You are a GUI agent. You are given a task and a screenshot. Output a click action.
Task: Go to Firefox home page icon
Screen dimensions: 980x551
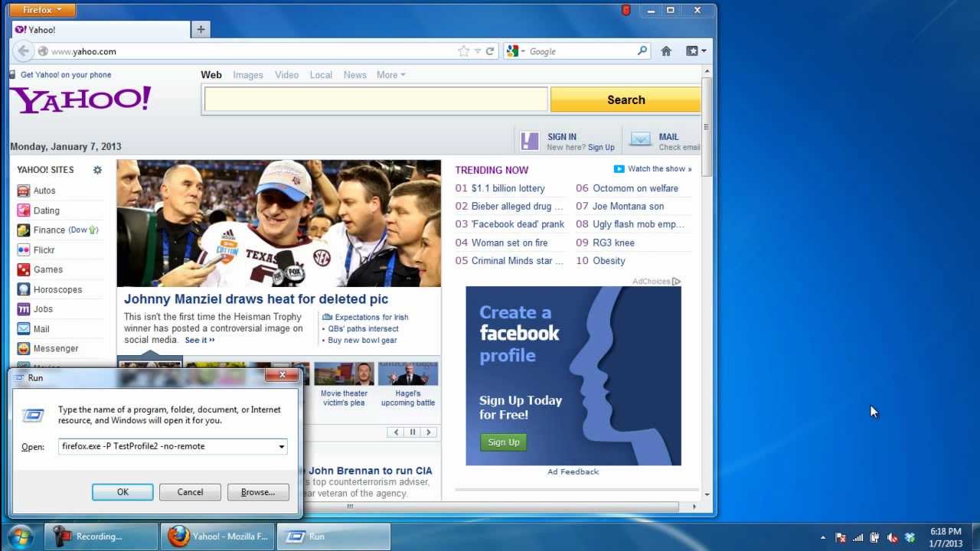666,51
